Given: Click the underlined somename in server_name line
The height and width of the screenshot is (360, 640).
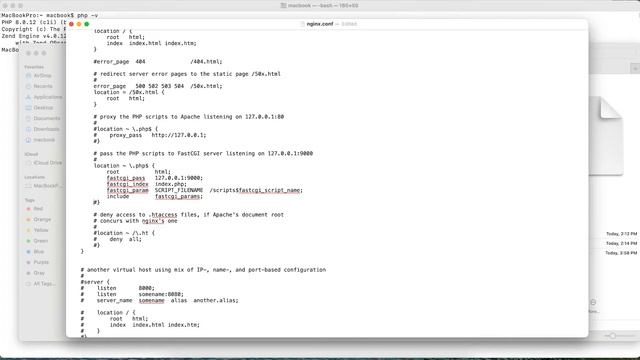Looking at the screenshot, I should (151, 300).
